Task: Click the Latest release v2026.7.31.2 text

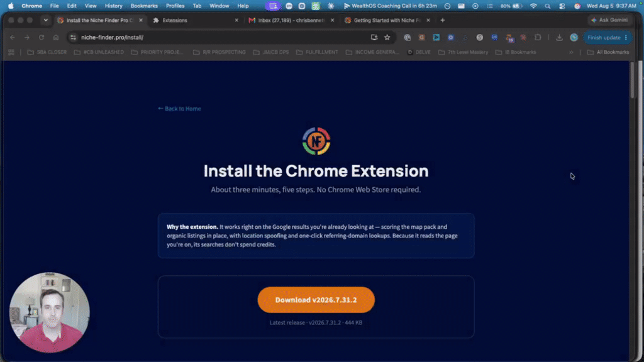Action: point(316,322)
